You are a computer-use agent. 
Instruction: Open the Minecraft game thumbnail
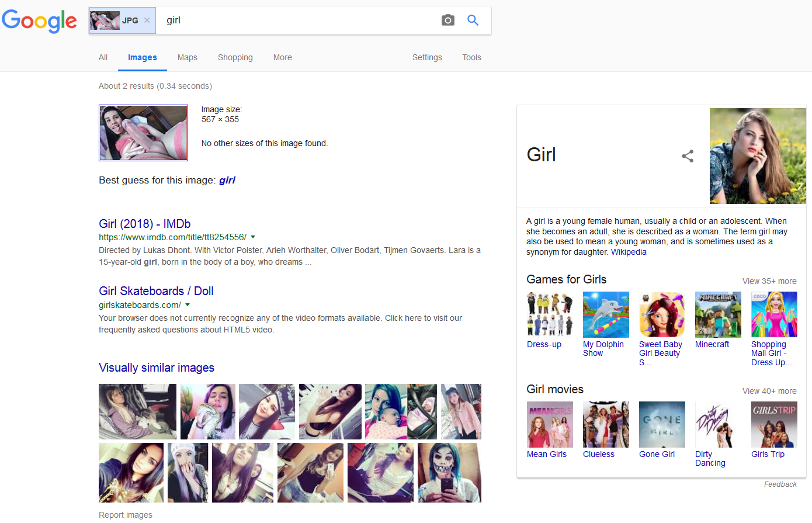pos(718,314)
